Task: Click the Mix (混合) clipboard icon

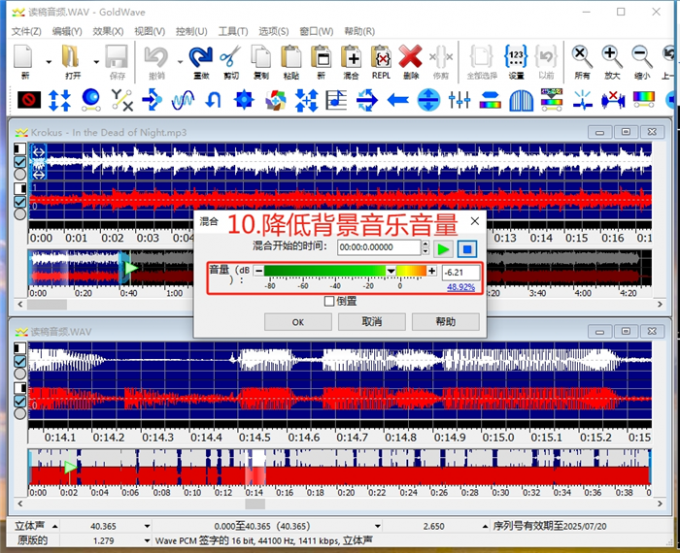Action: [351, 57]
